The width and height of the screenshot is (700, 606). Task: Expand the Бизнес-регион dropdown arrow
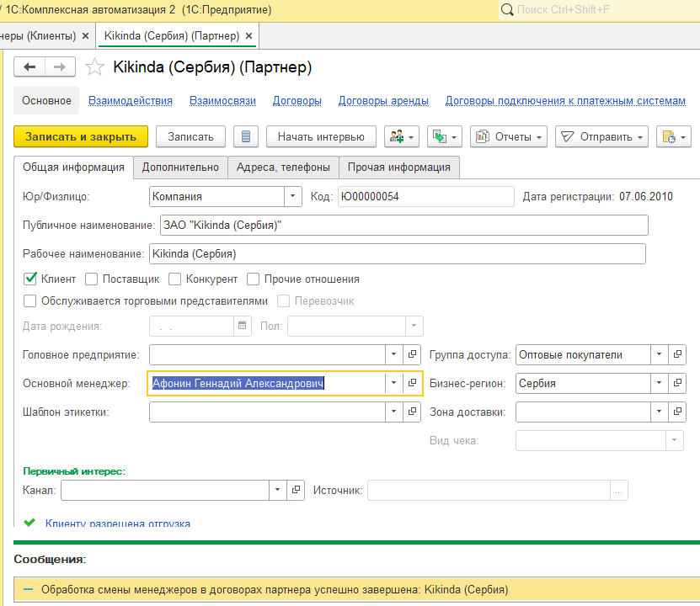tap(659, 383)
